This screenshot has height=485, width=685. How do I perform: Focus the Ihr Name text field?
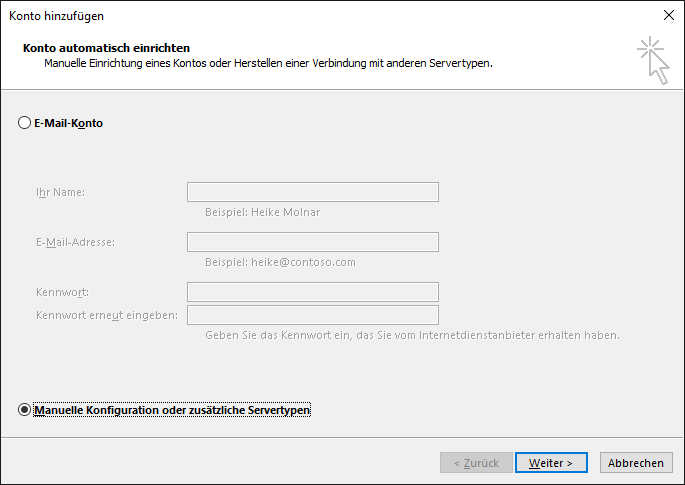tap(313, 192)
